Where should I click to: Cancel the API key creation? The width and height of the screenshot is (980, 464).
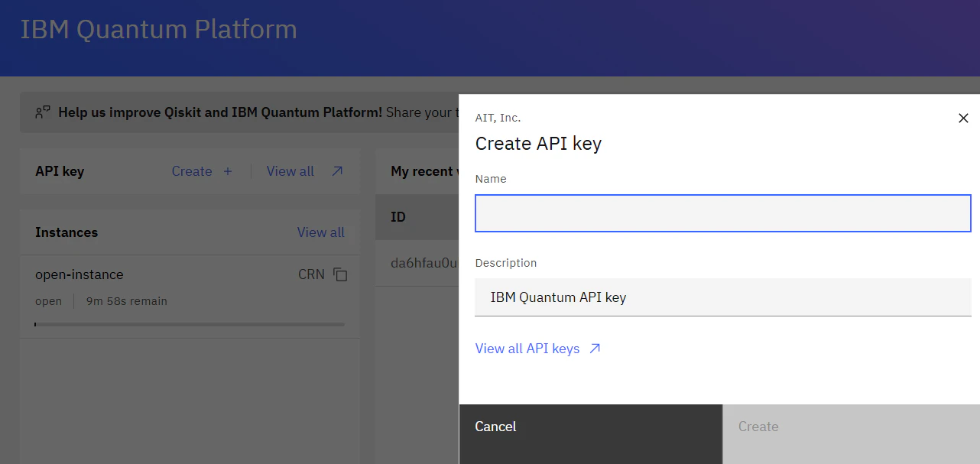[x=591, y=434]
